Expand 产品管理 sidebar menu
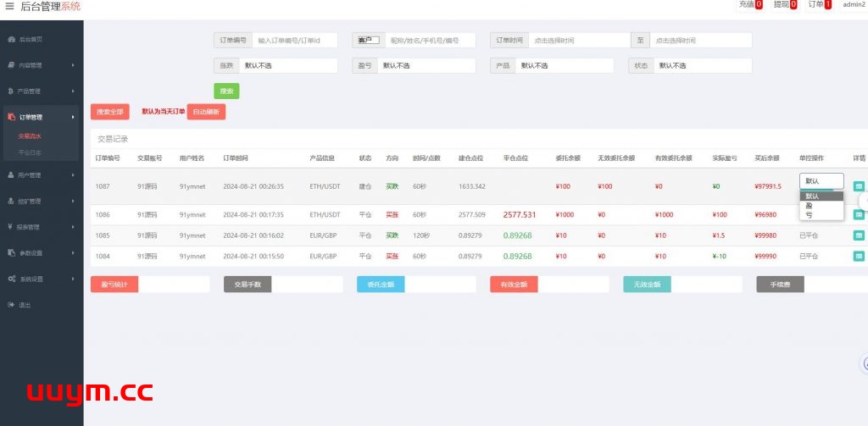 pos(41,91)
